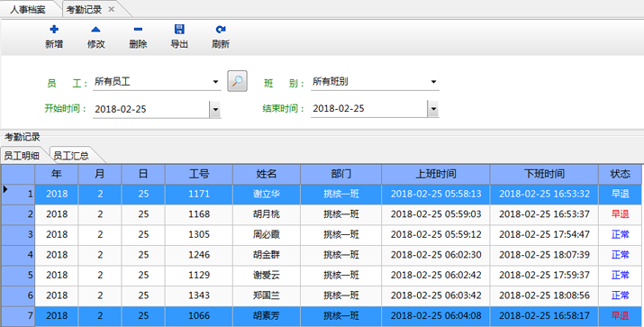Select row header number 2
644x327 pixels.
point(18,214)
